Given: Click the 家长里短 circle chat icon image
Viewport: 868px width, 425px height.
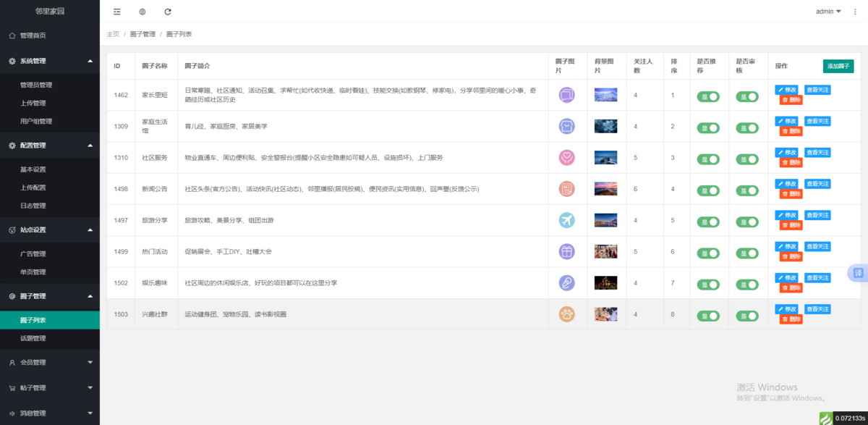Looking at the screenshot, I should pos(567,94).
